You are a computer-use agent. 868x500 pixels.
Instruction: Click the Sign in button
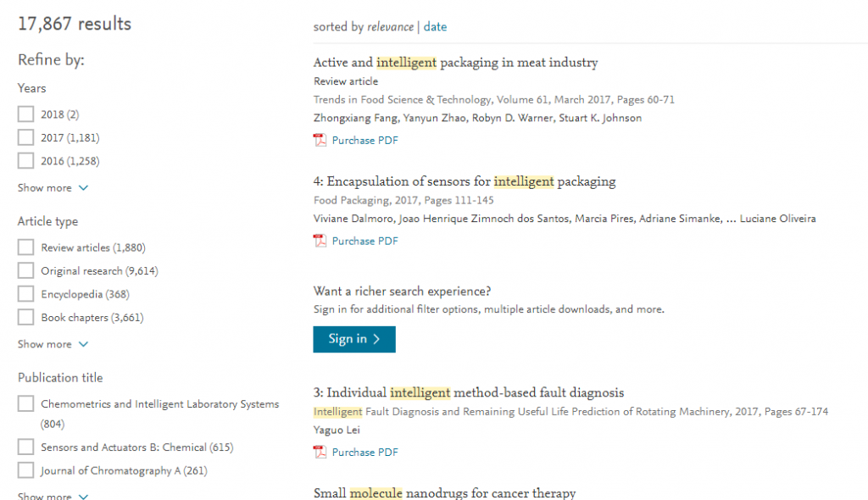tap(354, 339)
